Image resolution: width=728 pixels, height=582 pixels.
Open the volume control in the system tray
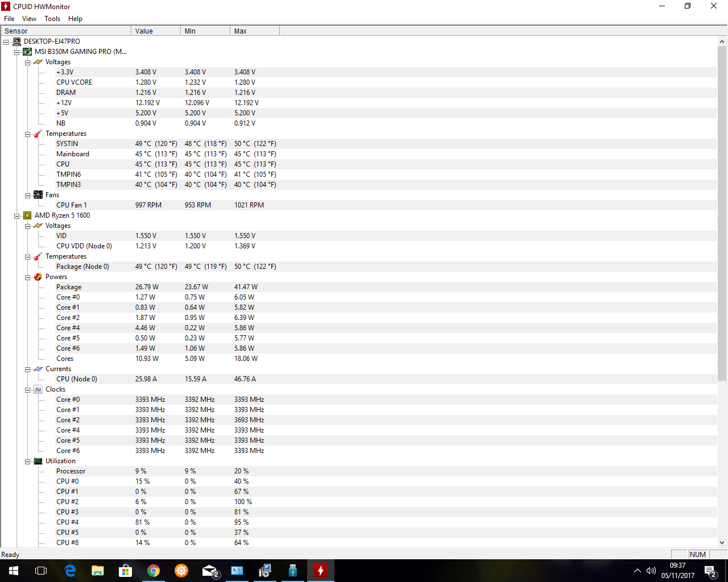click(x=651, y=571)
